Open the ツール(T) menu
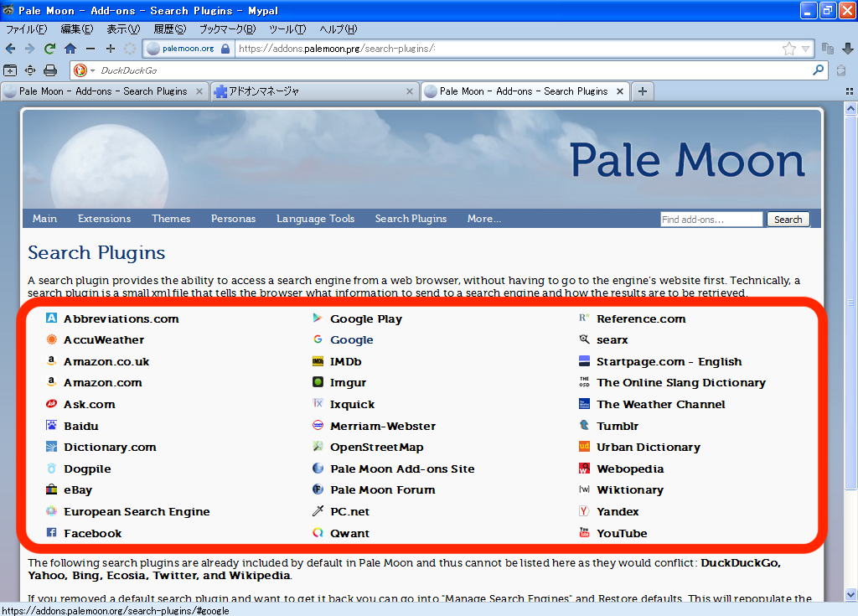The image size is (858, 616). (287, 29)
